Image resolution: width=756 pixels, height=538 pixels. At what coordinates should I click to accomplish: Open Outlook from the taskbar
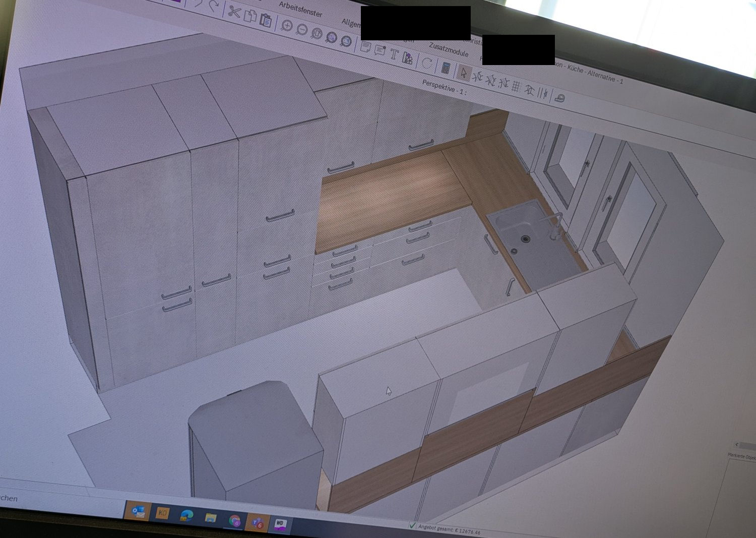click(x=138, y=511)
